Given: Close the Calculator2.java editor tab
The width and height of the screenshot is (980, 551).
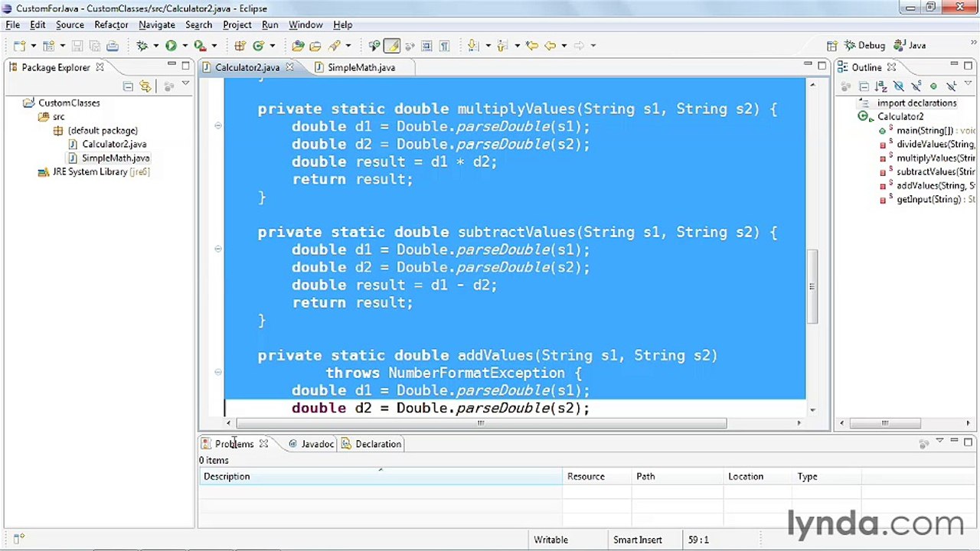Looking at the screenshot, I should (x=289, y=67).
